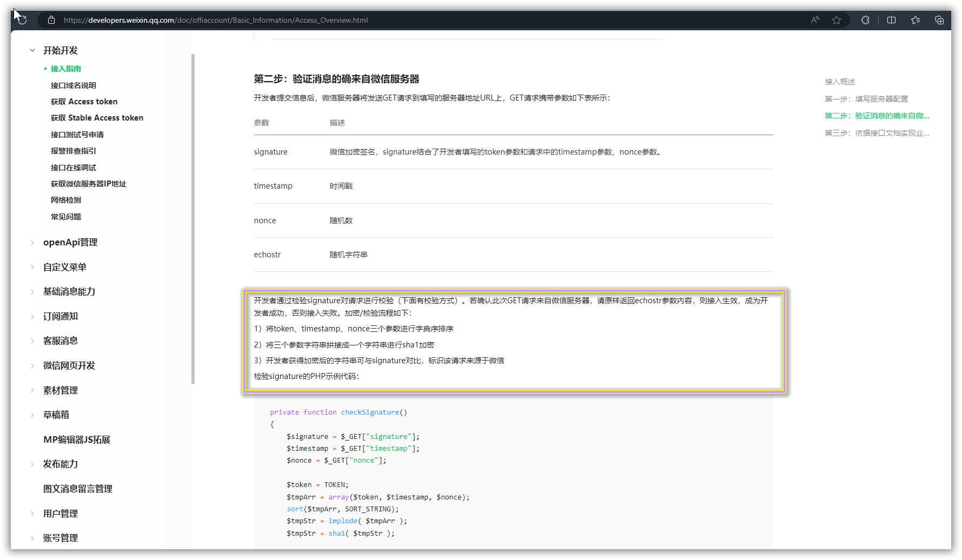Open the Read Aloud icon
The height and width of the screenshot is (560, 962).
click(x=815, y=20)
